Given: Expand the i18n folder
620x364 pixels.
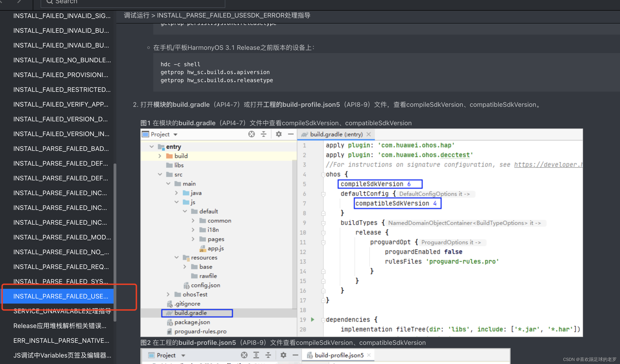Looking at the screenshot, I should 193,230.
